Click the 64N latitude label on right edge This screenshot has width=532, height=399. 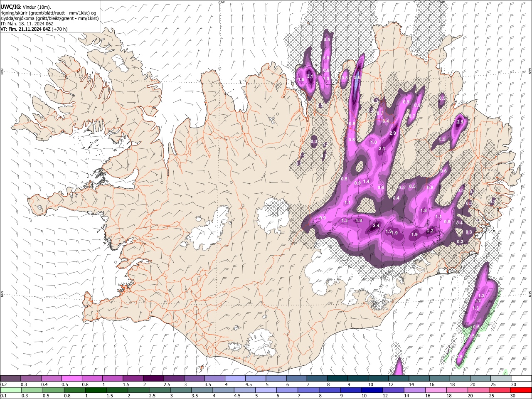pyautogui.click(x=530, y=293)
